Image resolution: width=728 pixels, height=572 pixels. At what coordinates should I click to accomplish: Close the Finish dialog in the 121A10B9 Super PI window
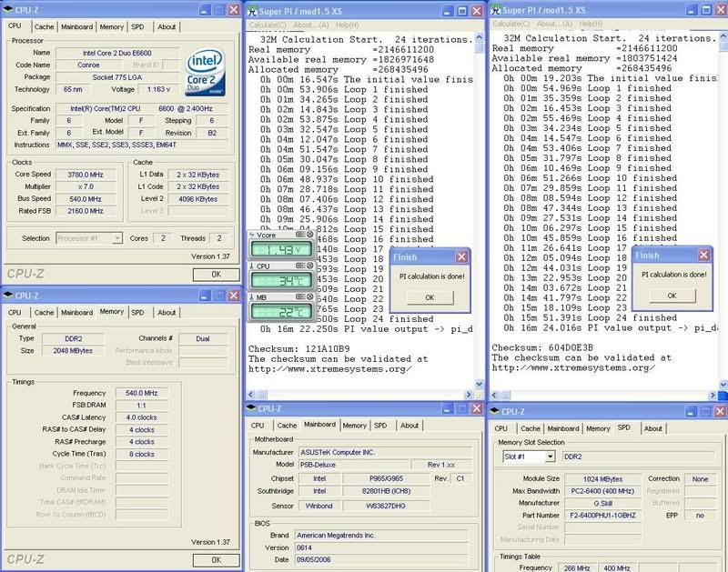click(462, 257)
